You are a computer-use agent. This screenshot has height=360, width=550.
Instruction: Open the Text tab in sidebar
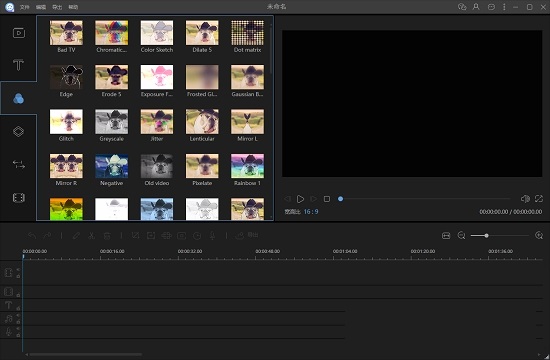point(19,65)
